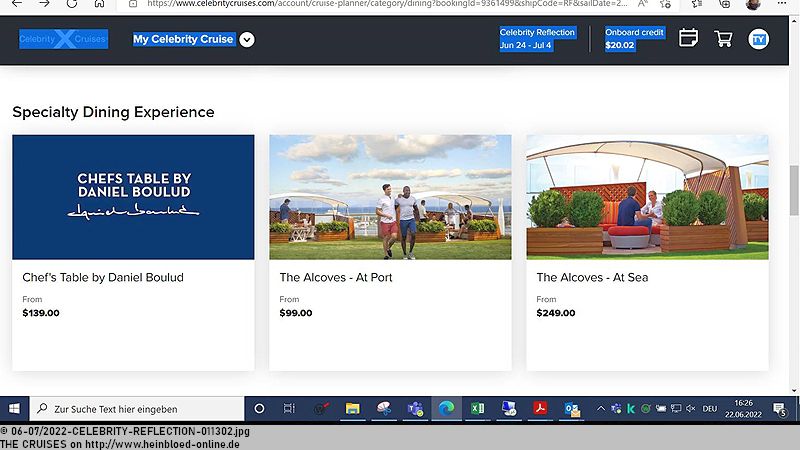
Task: Click the $139.00 price text
Action: coord(41,313)
